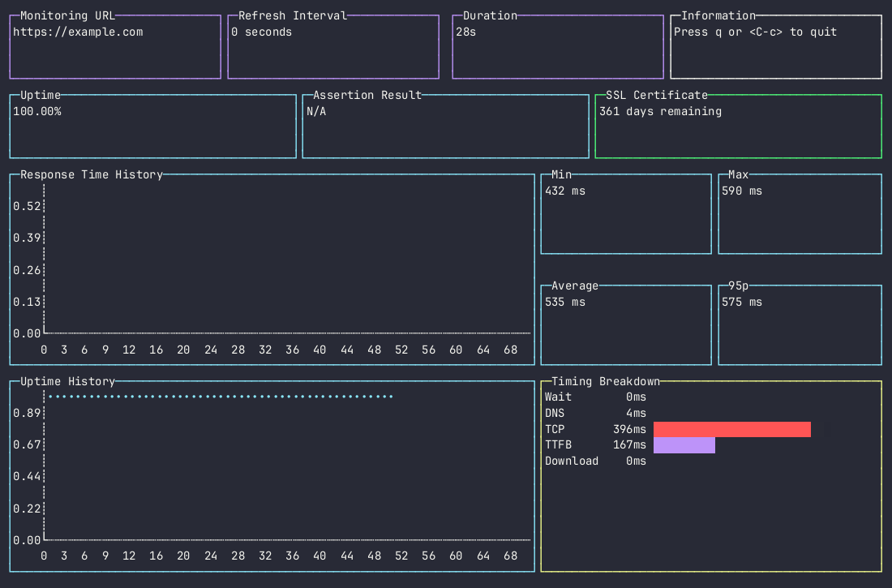Select the Information panel quit instructions
Image resolution: width=892 pixels, height=588 pixels.
point(754,32)
